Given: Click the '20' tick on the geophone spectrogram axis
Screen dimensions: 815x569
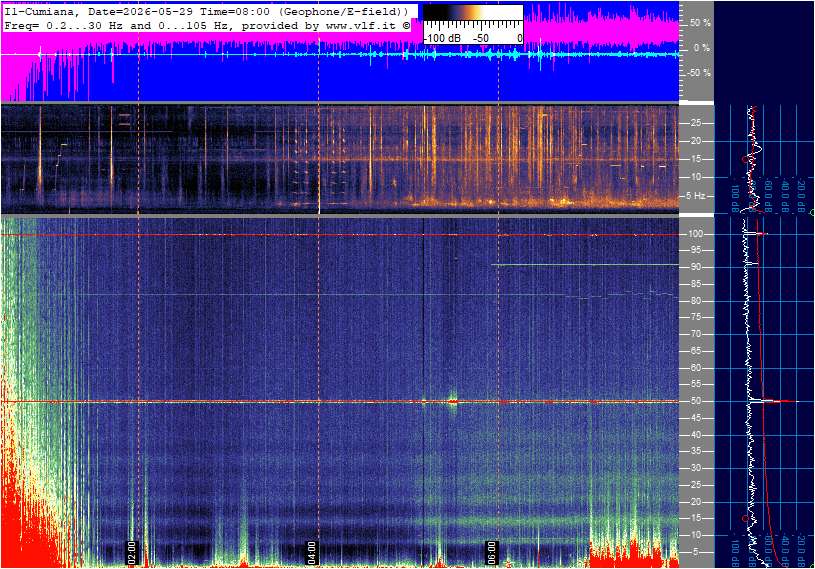Looking at the screenshot, I should (695, 141).
